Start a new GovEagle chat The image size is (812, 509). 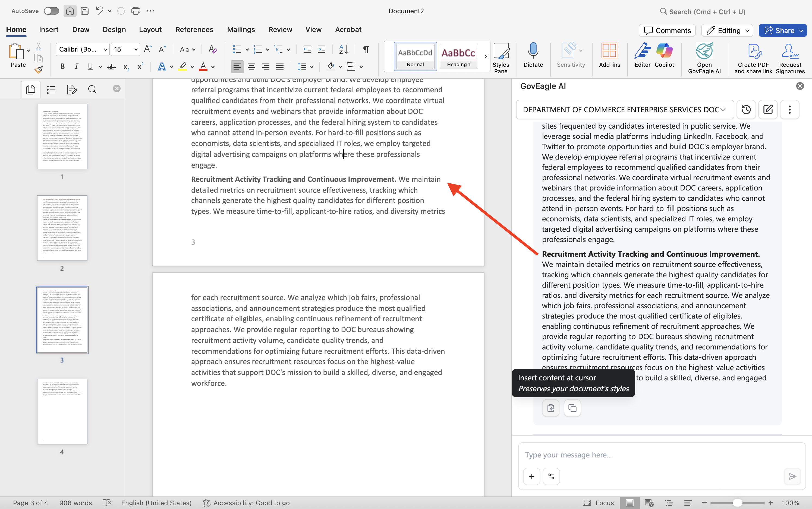coord(768,109)
